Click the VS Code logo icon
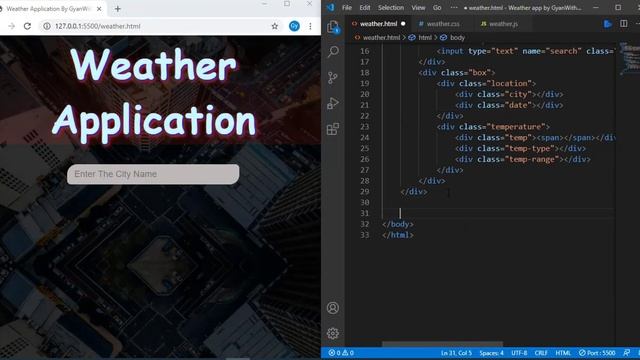This screenshot has width=640, height=360. 330,7
